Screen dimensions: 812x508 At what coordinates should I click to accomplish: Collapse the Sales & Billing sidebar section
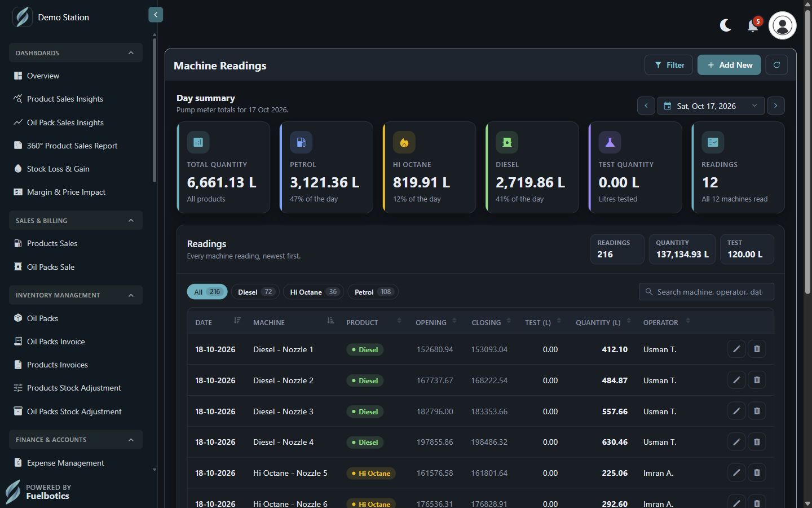point(76,220)
